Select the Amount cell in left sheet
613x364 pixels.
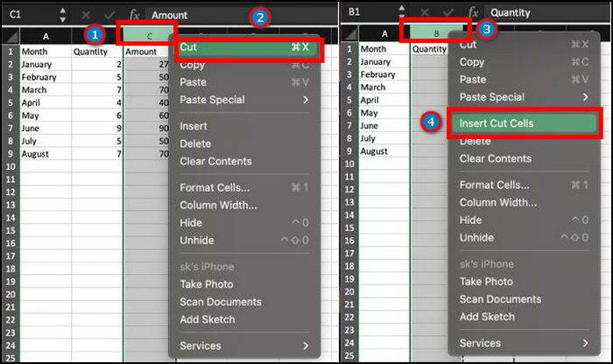click(146, 52)
